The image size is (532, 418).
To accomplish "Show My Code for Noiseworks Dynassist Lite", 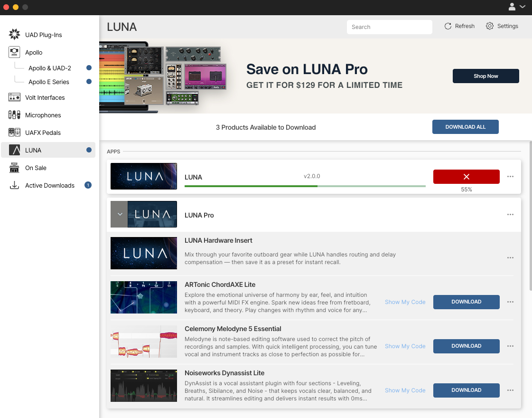I will [x=405, y=390].
